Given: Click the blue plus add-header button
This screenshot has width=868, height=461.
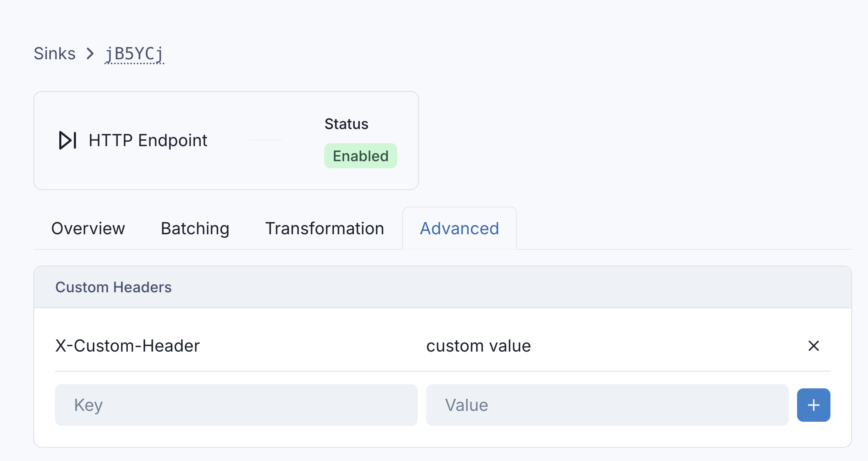Looking at the screenshot, I should coord(813,405).
